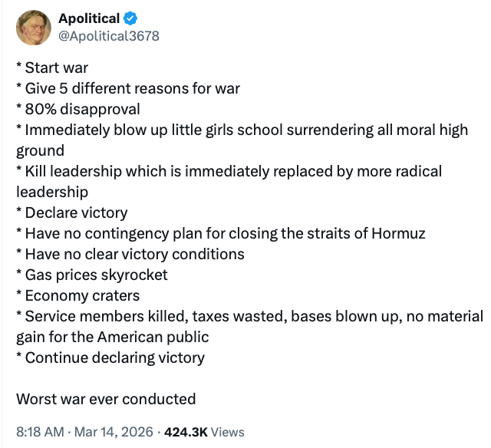This screenshot has height=448, width=491.
Task: Click the "Worst war ever conducted" sentence
Action: point(106,399)
